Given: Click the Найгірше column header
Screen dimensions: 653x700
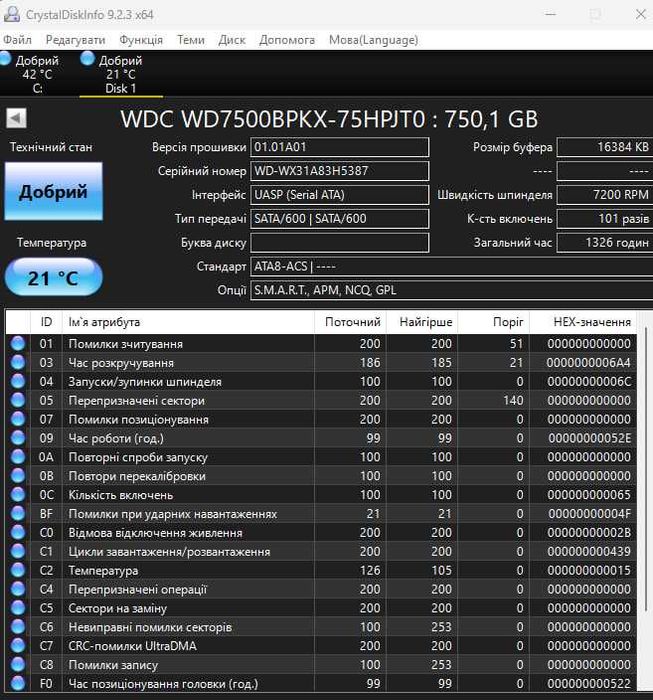Looking at the screenshot, I should tap(422, 322).
